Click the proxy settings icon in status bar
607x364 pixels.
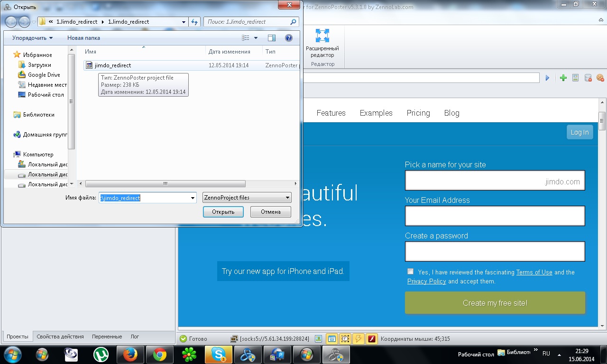coord(234,339)
